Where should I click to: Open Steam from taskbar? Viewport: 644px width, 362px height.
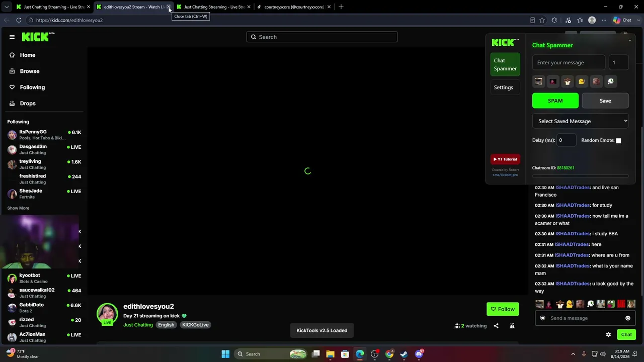[x=404, y=354]
